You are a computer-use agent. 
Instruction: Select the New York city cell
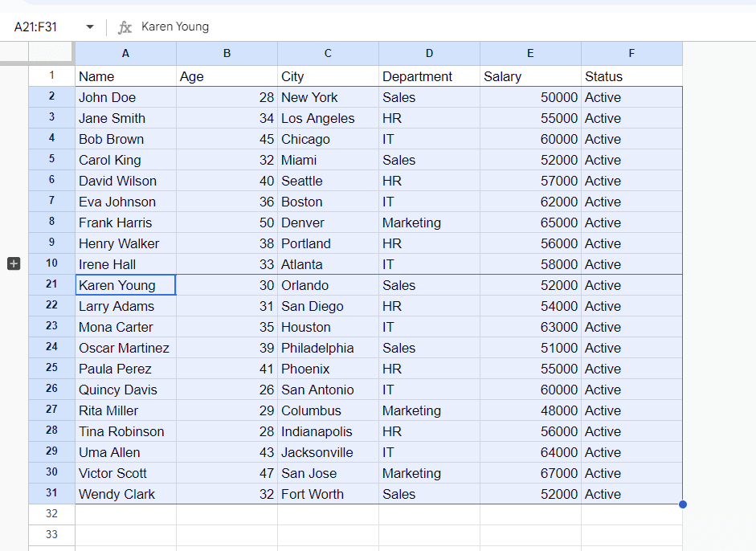tap(328, 97)
